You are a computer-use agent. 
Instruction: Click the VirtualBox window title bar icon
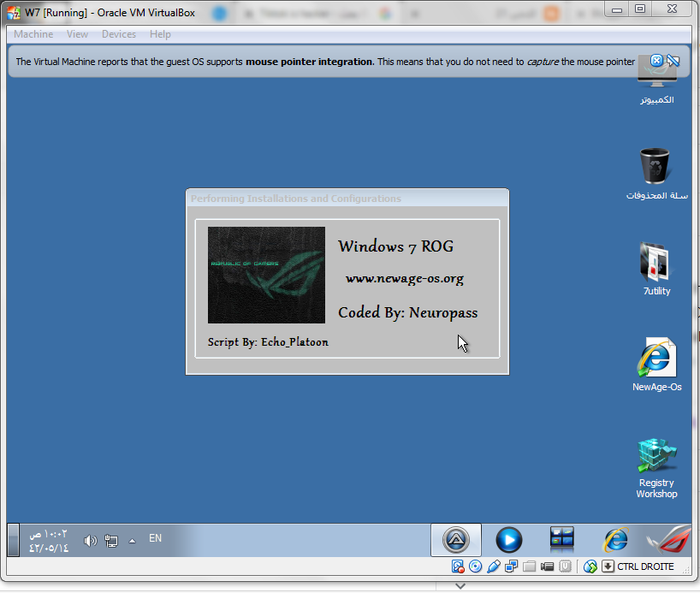click(14, 13)
